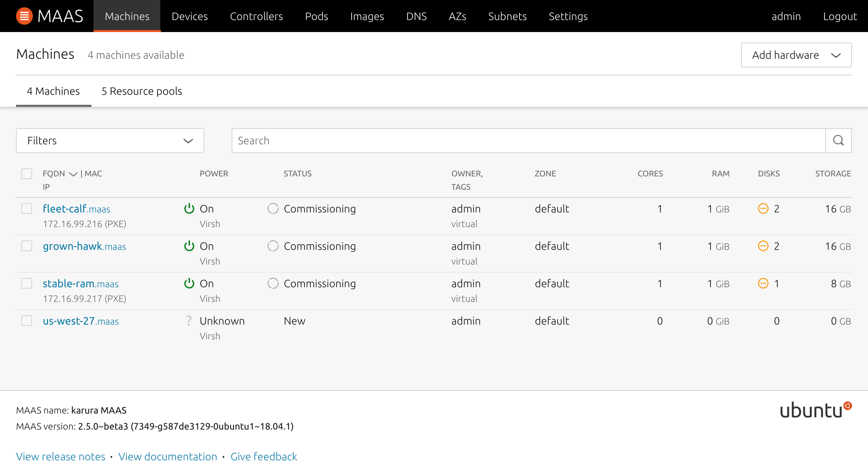
Task: Click the orange disk warning icon beside stable-ram
Action: coord(763,283)
